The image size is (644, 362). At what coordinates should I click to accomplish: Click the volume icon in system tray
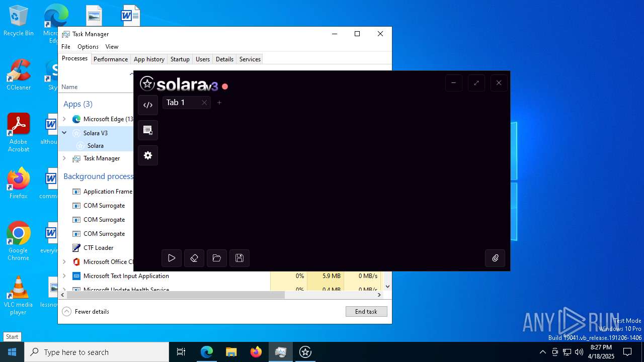(x=579, y=352)
